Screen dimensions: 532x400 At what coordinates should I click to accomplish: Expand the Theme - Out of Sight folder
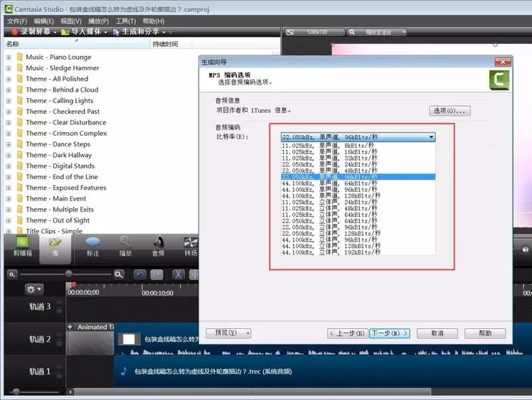9,221
